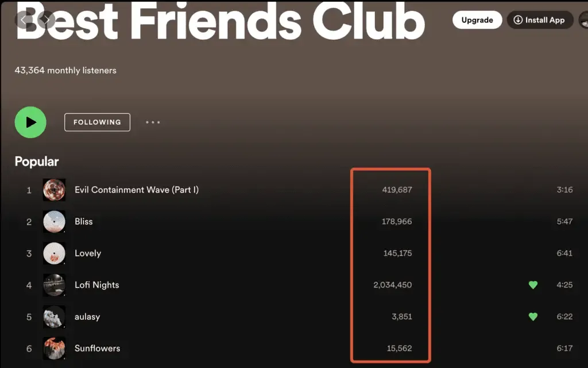Play the artist with the green play button
This screenshot has width=588, height=368.
point(30,122)
